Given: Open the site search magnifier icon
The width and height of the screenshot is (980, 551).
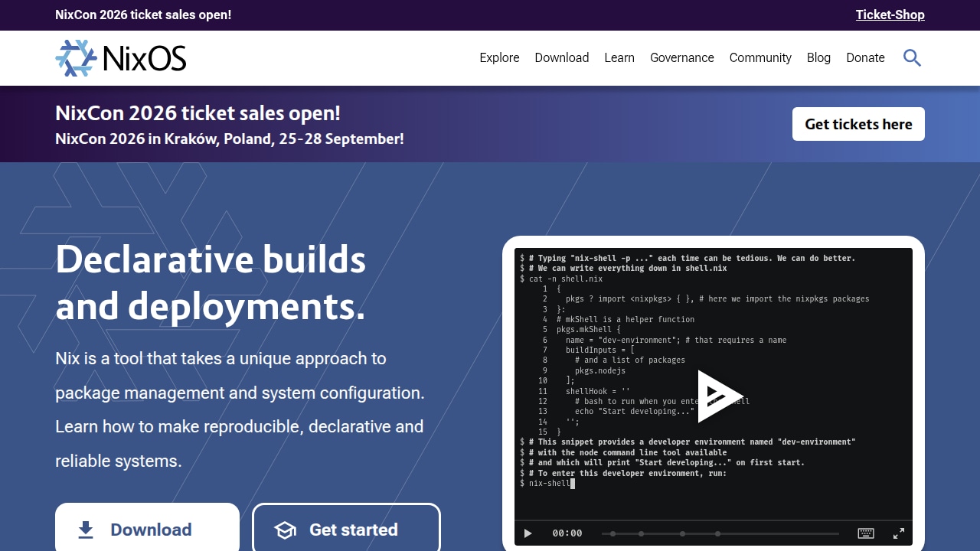Looking at the screenshot, I should [912, 57].
